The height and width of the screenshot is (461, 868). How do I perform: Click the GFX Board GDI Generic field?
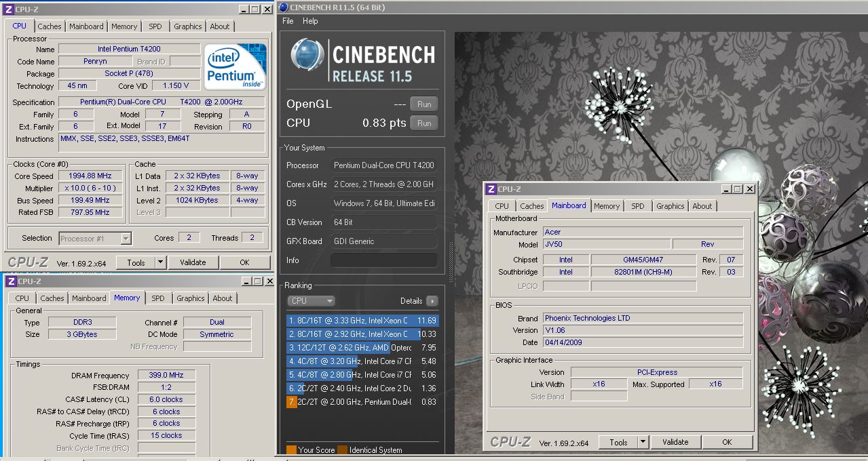pos(384,241)
